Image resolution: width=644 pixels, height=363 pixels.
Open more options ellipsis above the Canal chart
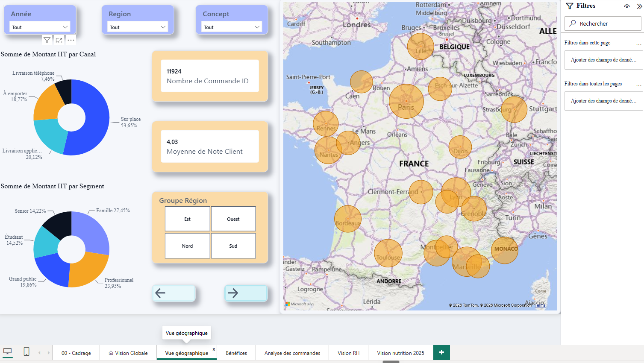(71, 40)
